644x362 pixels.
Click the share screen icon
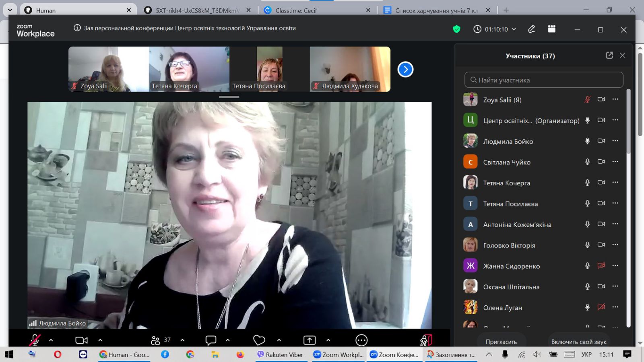tap(309, 340)
